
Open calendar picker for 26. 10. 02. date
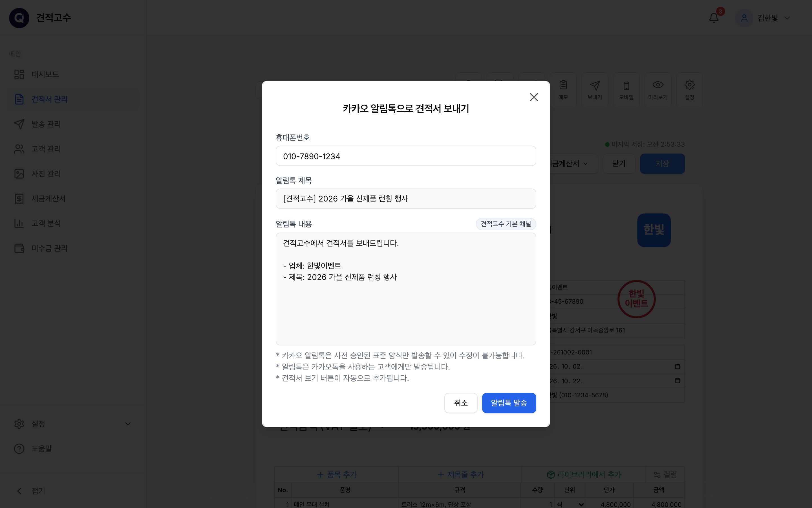[x=677, y=366]
